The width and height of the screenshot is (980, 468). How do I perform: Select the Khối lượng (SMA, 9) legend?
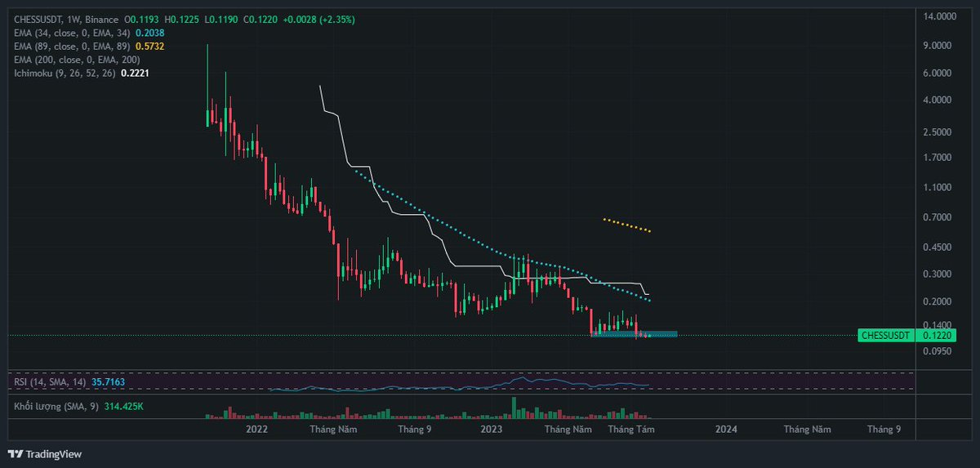coord(56,406)
